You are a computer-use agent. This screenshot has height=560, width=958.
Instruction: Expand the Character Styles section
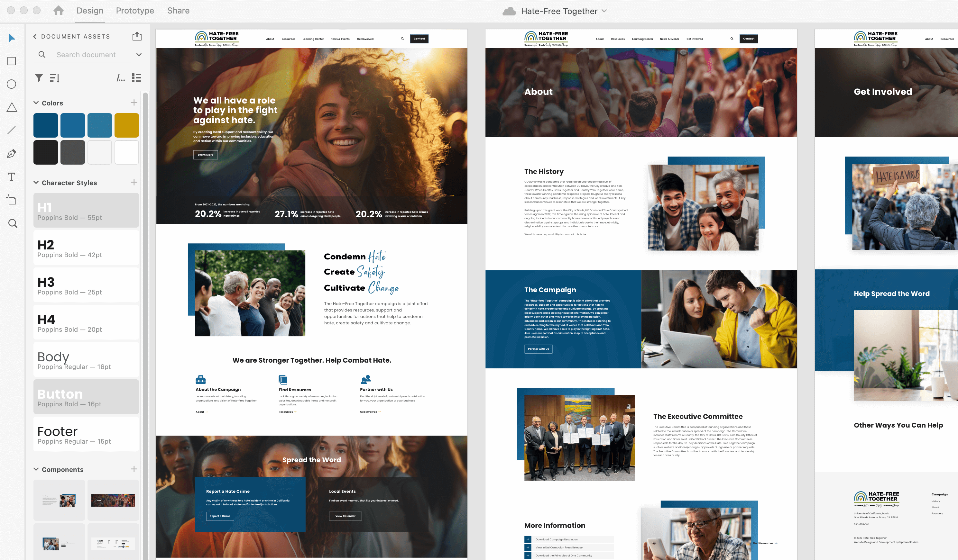tap(37, 183)
